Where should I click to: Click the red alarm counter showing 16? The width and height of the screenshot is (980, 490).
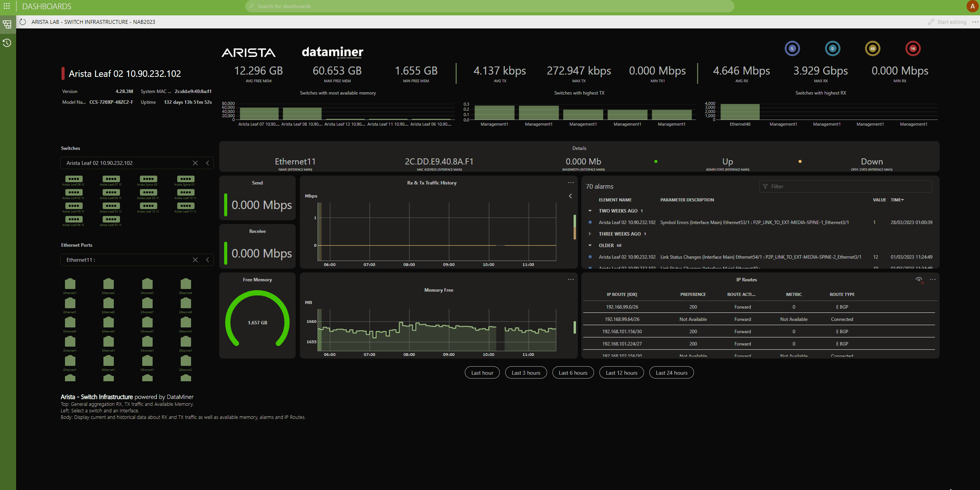[x=913, y=48]
